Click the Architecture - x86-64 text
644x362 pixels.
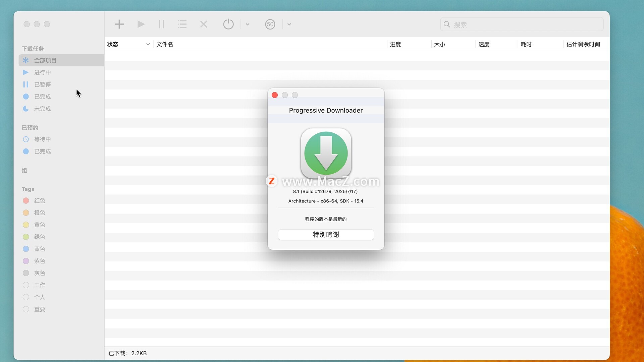[x=326, y=201]
